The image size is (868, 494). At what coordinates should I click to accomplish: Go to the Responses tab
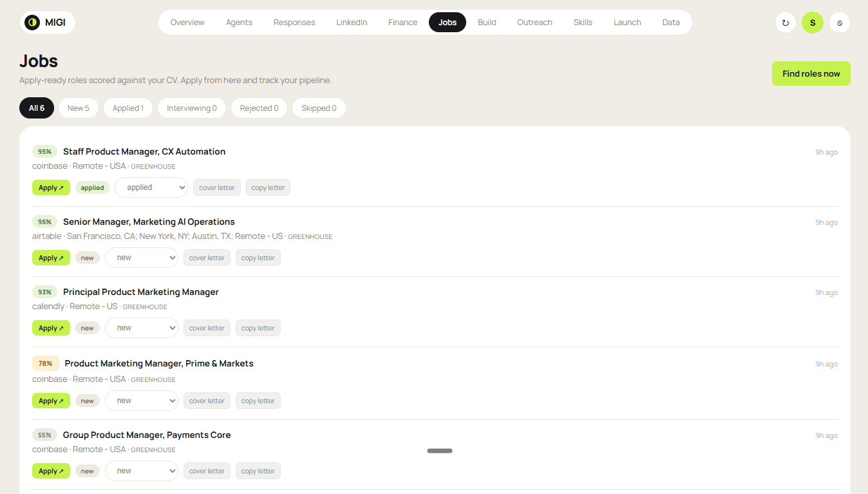click(x=294, y=23)
